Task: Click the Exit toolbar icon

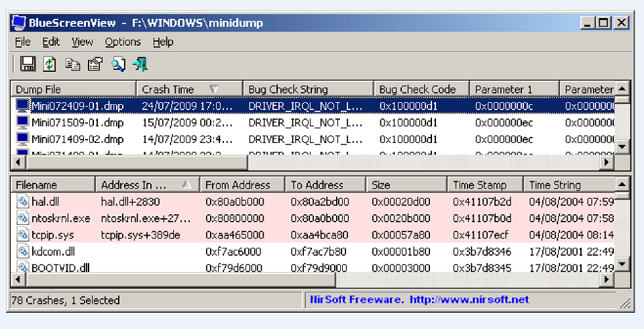Action: [x=140, y=64]
